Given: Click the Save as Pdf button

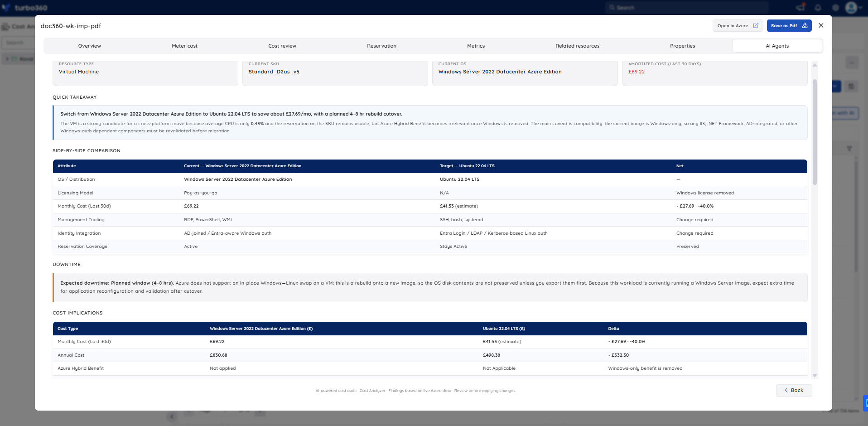Looking at the screenshot, I should tap(789, 26).
